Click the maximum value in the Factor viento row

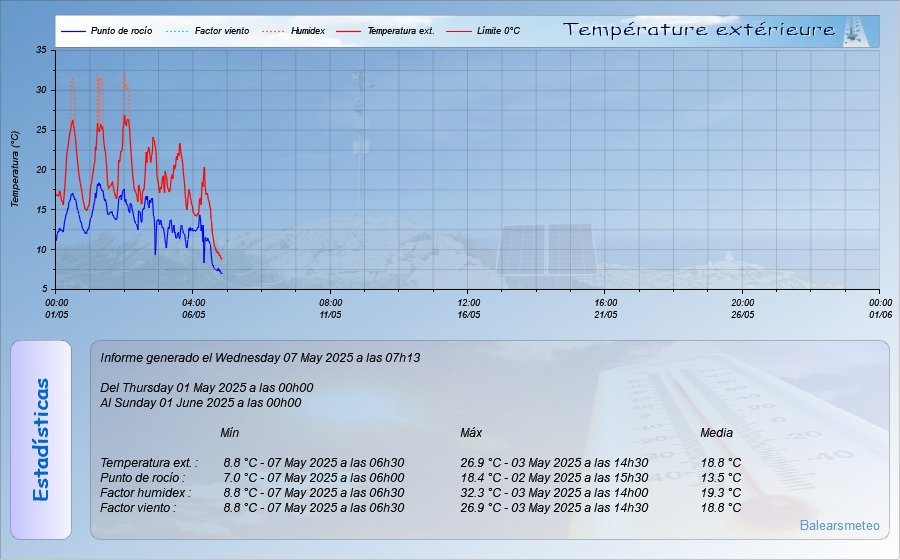click(x=554, y=508)
